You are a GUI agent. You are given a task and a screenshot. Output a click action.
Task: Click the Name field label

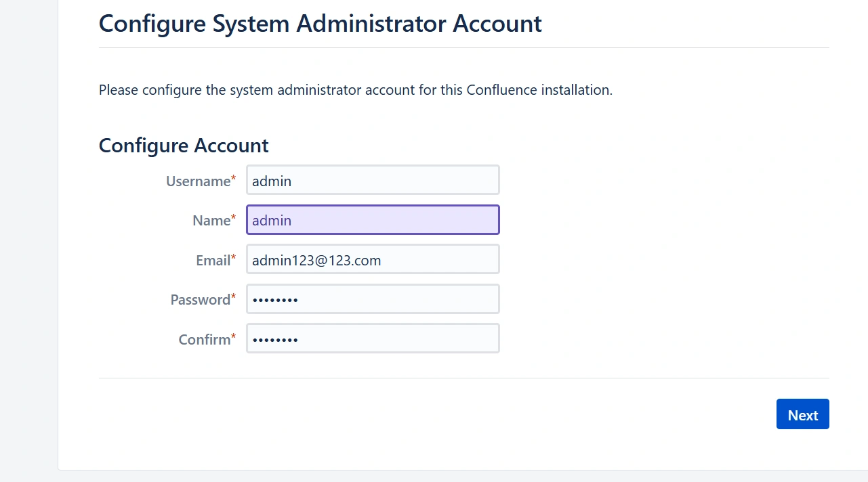tap(211, 221)
